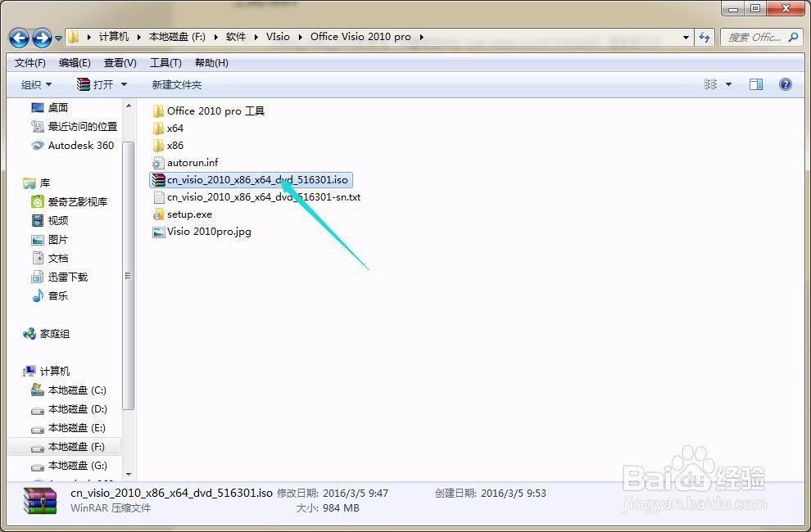Expand arrow after 软件 in breadcrumb

(256, 37)
